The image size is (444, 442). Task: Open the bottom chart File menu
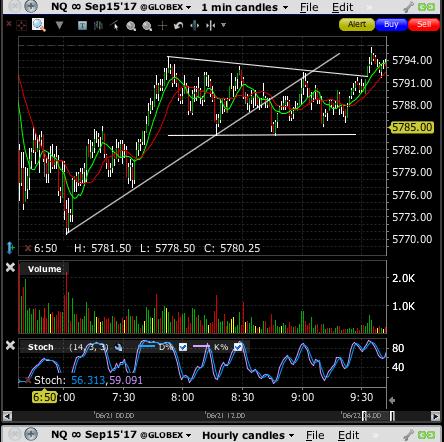coord(315,435)
